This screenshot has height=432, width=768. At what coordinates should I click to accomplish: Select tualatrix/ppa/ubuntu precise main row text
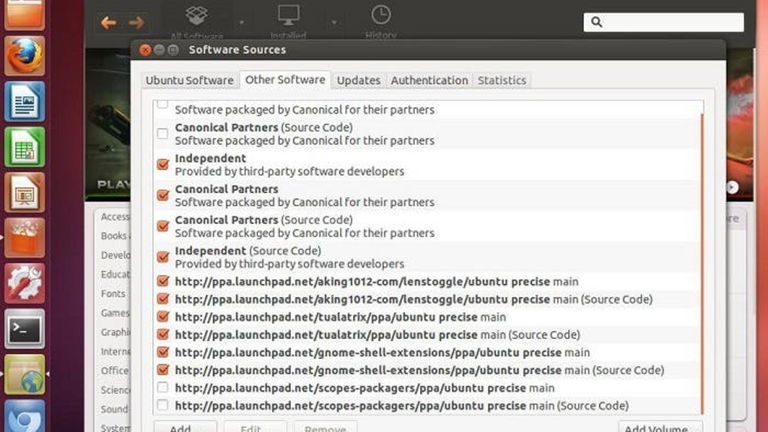pos(340,317)
